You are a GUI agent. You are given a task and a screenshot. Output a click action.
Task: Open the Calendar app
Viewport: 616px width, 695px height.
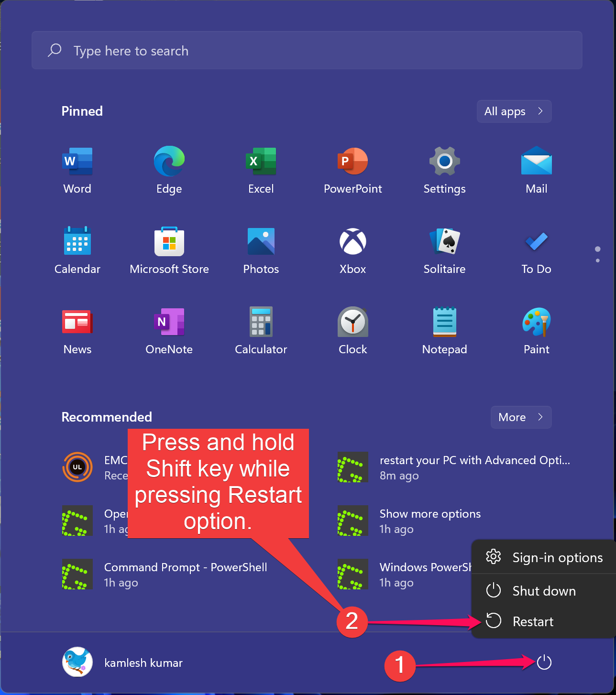point(77,251)
